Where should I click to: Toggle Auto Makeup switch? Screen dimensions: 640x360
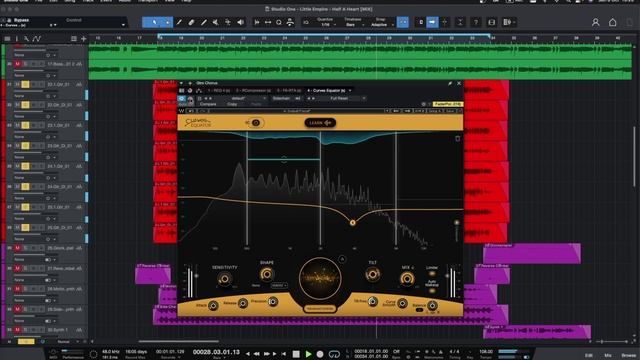432,290
